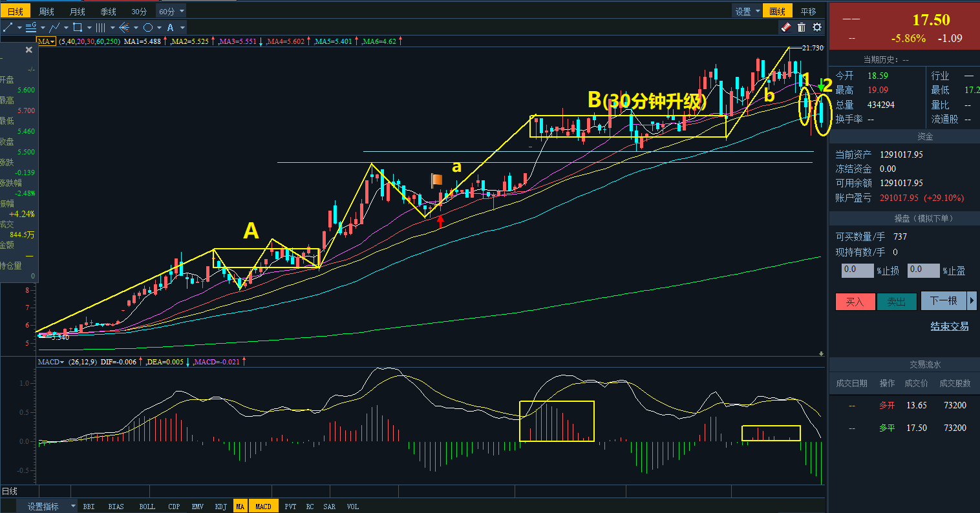This screenshot has width=980, height=513.
Task: Click 结束交易 end trading link
Action: click(950, 326)
